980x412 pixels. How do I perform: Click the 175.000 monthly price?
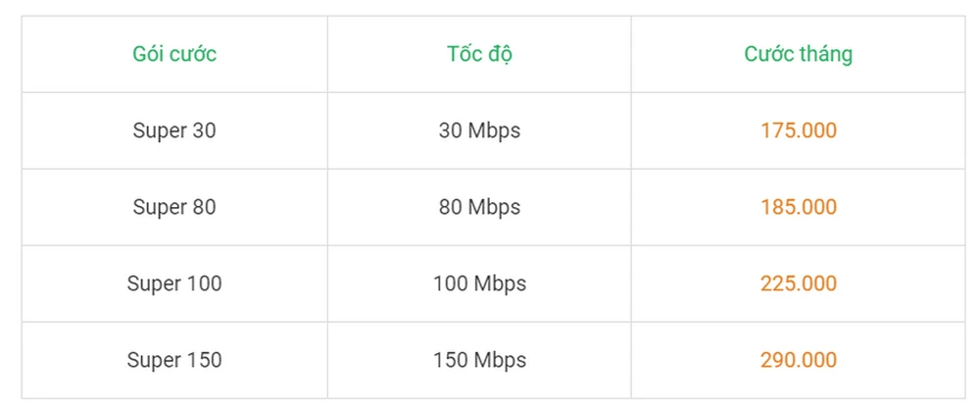click(x=798, y=130)
